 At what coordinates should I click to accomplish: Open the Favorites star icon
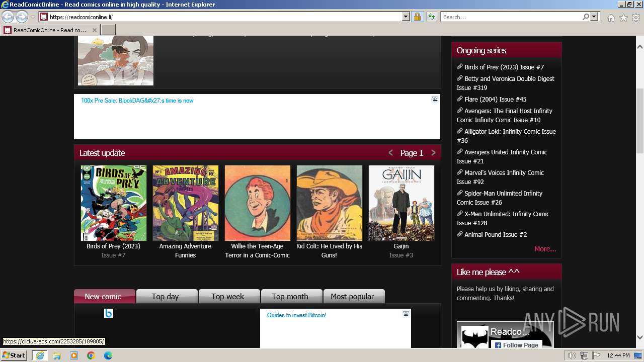(623, 18)
